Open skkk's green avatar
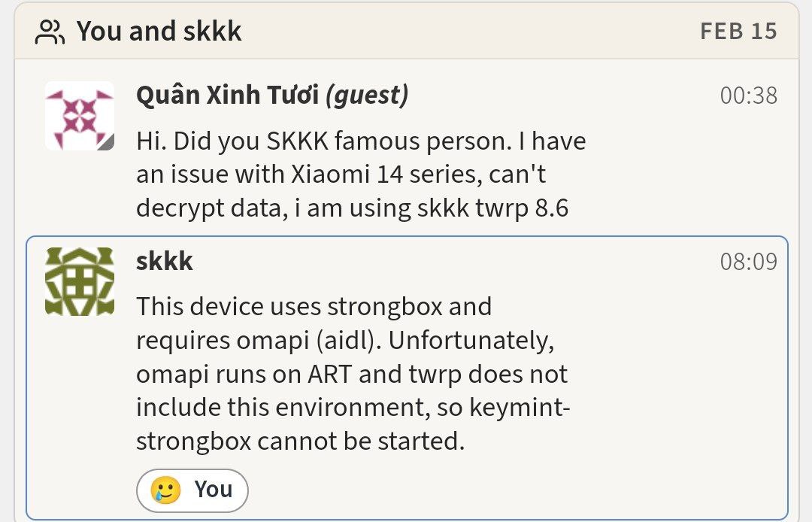This screenshot has height=522, width=812. coord(79,281)
